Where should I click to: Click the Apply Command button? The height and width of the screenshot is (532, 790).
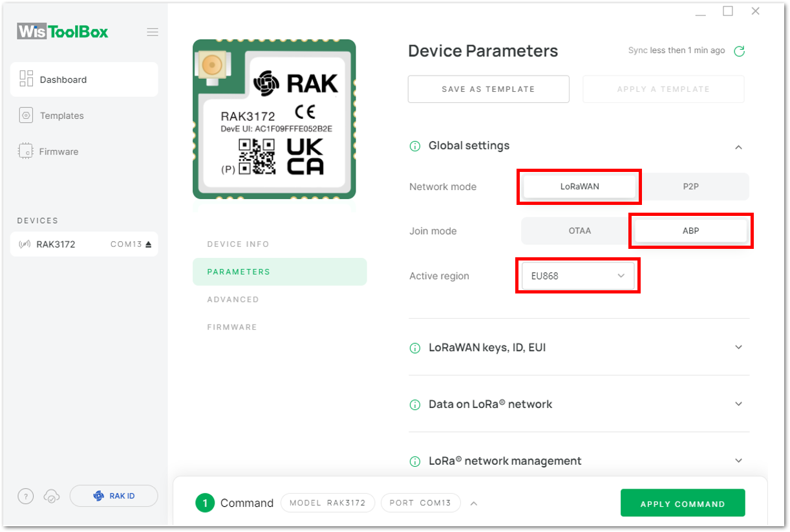[683, 503]
